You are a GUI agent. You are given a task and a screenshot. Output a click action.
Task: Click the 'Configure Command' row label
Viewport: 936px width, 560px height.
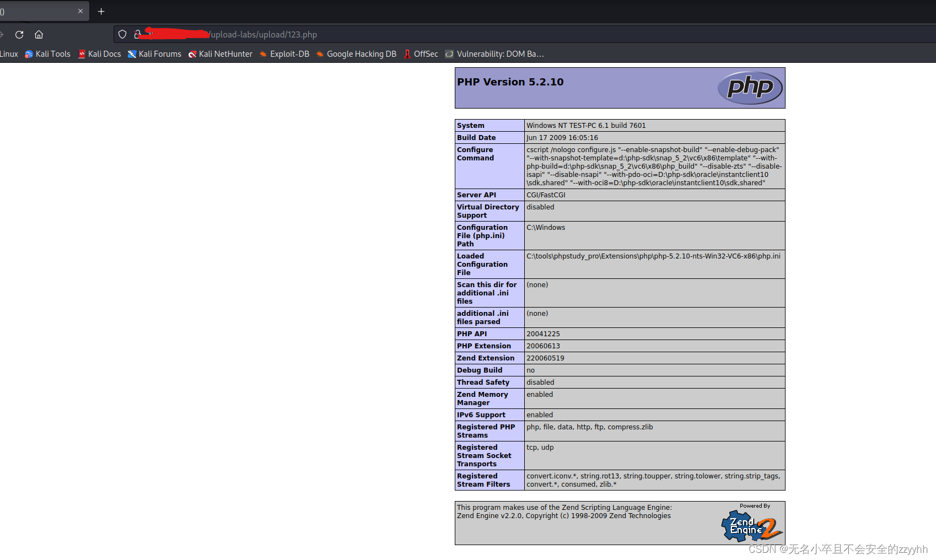coord(475,154)
